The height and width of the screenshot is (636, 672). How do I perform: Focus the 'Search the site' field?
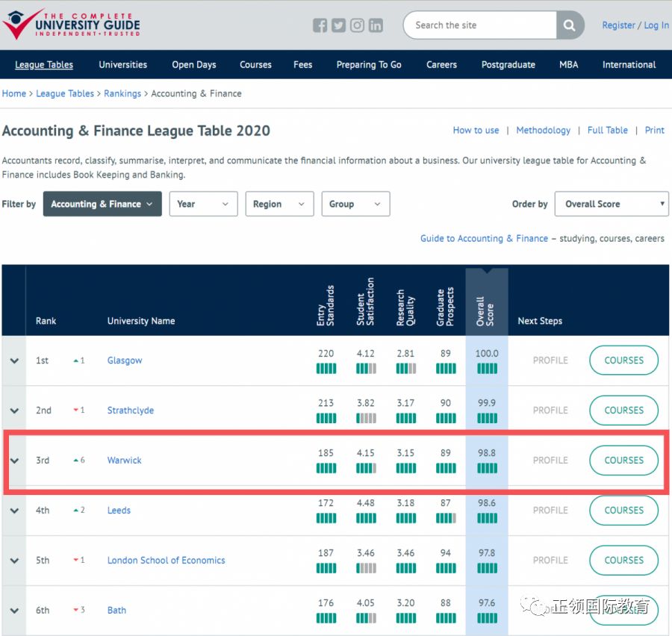pos(480,25)
